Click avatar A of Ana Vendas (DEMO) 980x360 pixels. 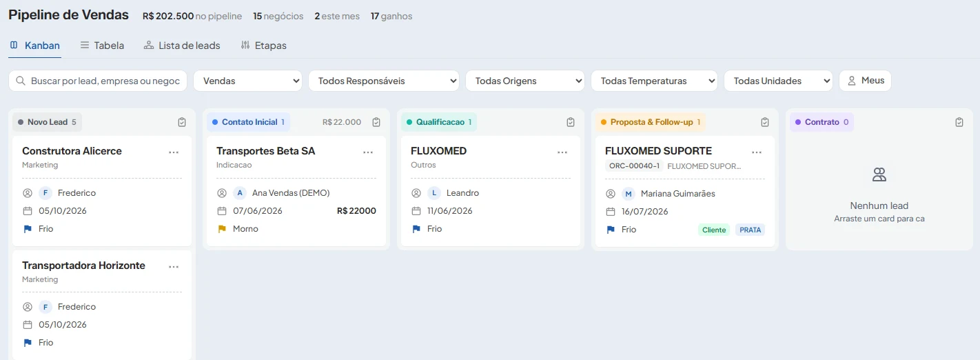[x=240, y=193]
